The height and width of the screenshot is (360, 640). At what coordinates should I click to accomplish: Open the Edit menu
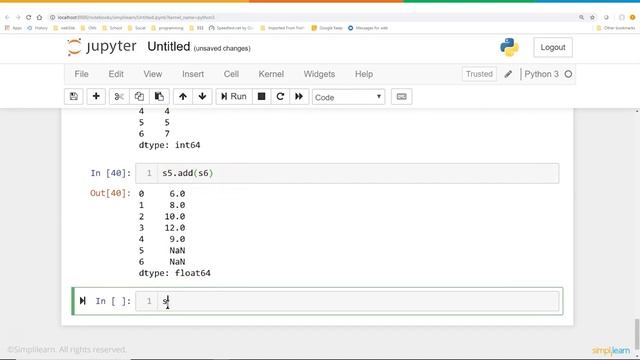click(116, 74)
